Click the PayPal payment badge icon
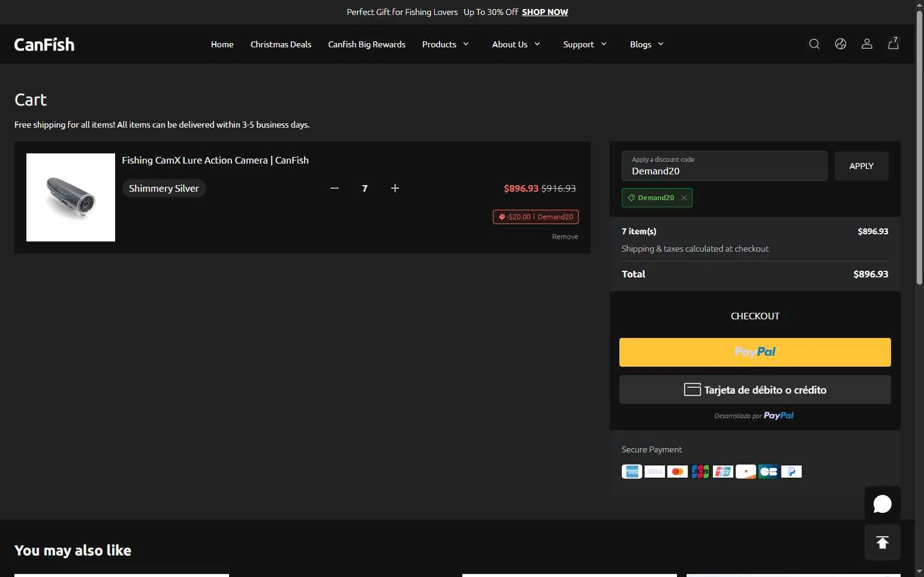Viewport: 924px width, 577px height. click(791, 472)
